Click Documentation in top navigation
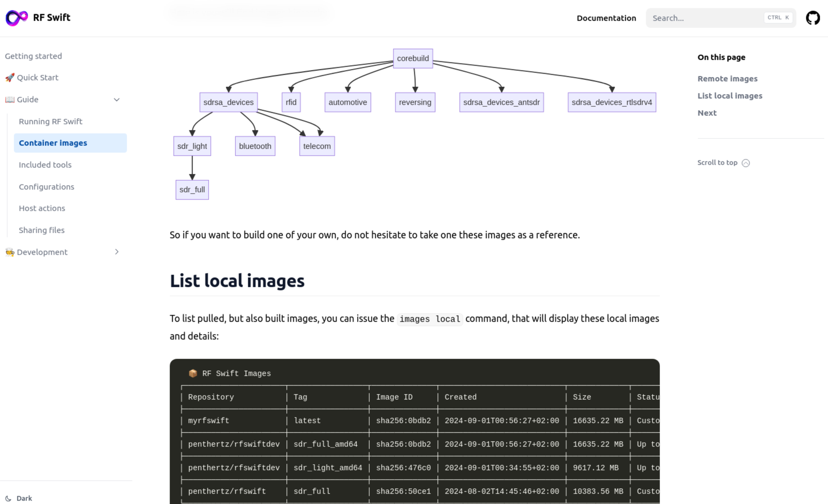 (606, 18)
